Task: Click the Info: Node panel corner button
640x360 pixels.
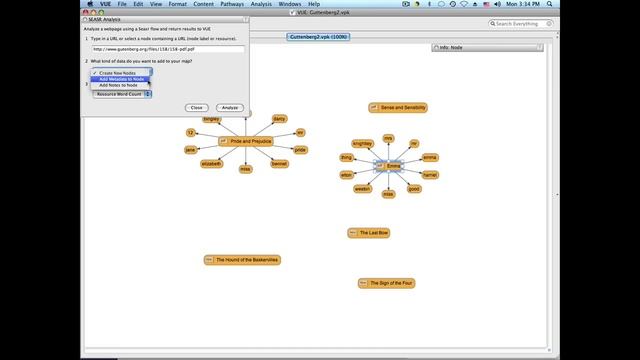Action: (540, 48)
